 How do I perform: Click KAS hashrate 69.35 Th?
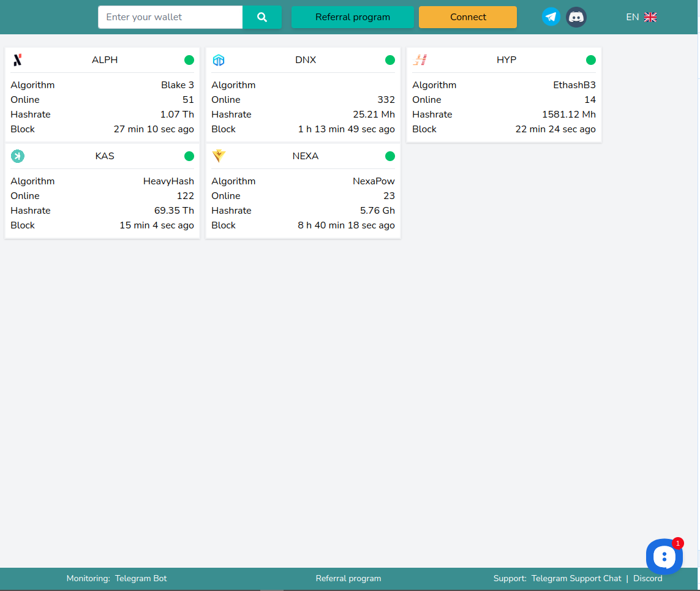click(174, 210)
